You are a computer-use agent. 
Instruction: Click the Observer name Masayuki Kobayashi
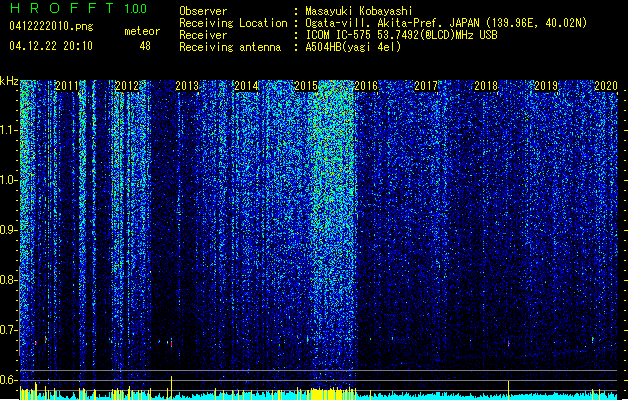(359, 11)
